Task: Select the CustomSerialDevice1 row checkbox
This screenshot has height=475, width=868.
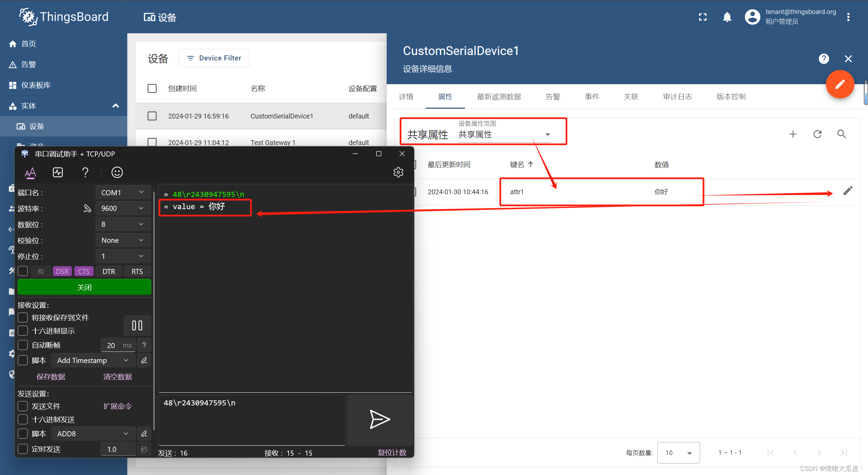Action: (152, 116)
